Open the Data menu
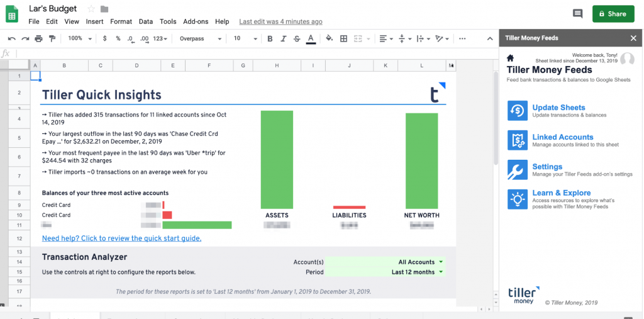This screenshot has height=319, width=644. click(146, 21)
